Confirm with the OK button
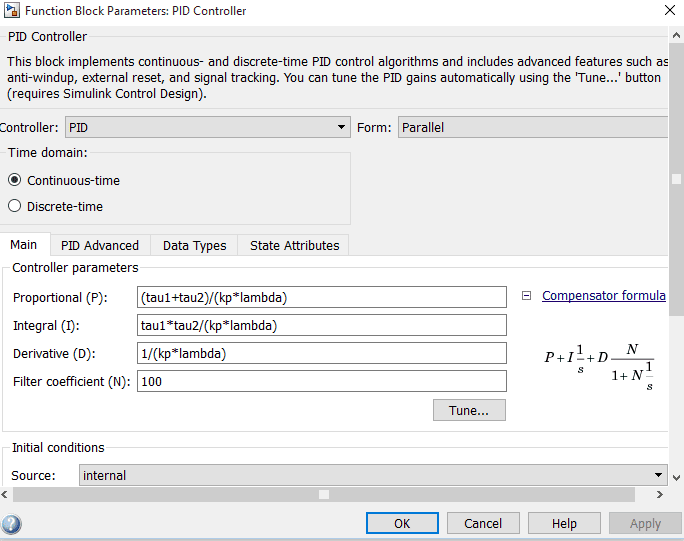 402,524
